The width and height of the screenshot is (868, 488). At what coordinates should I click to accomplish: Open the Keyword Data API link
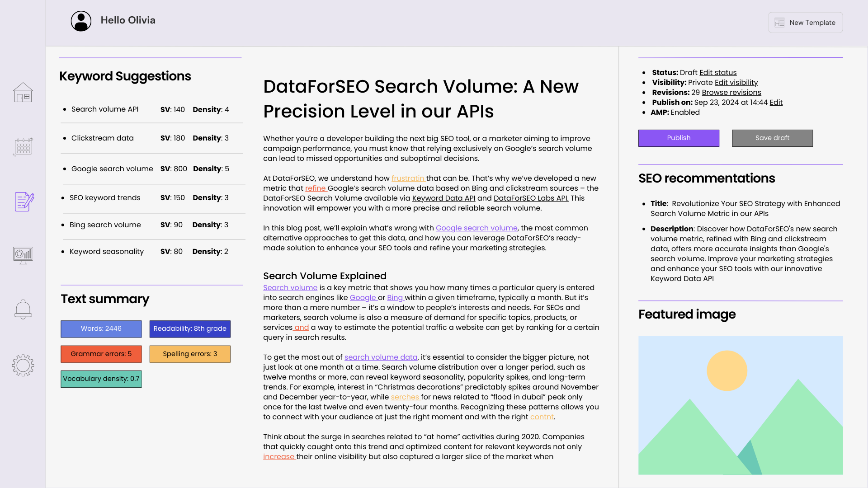[443, 198]
